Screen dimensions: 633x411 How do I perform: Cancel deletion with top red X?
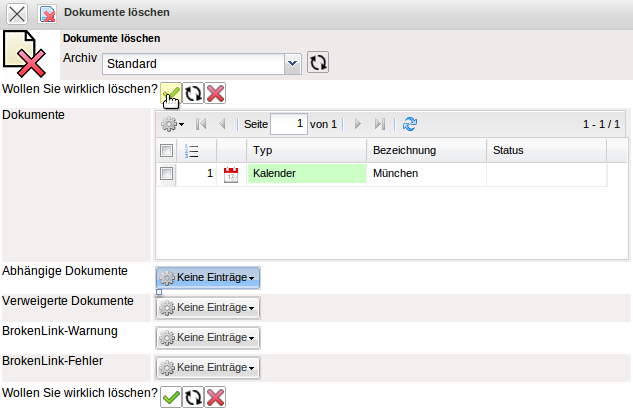pos(215,94)
